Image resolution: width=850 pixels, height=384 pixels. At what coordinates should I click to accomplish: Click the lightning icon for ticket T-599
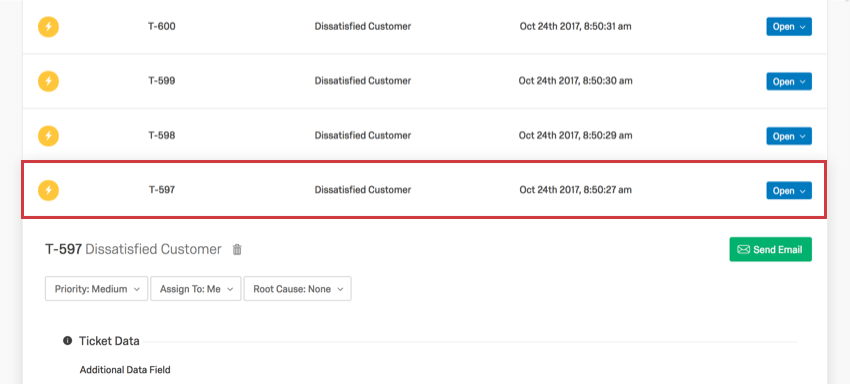(x=48, y=81)
